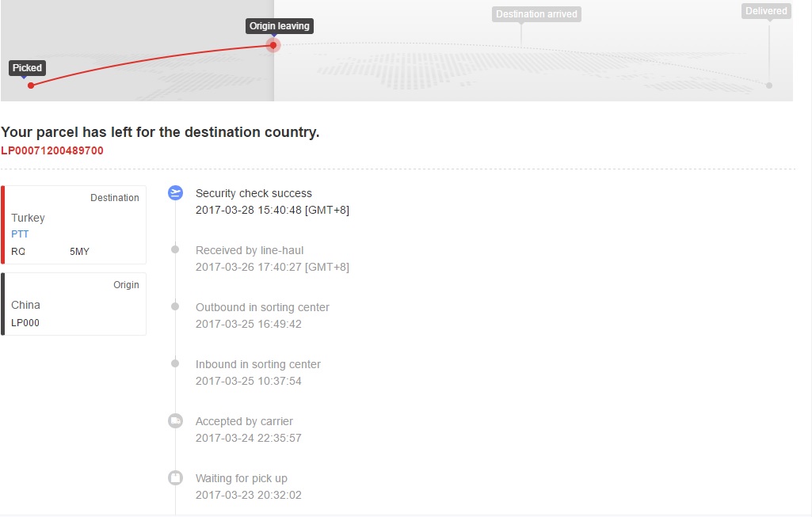The width and height of the screenshot is (812, 517).
Task: Click the package icon beside Waiting for pick up
Action: click(x=176, y=477)
